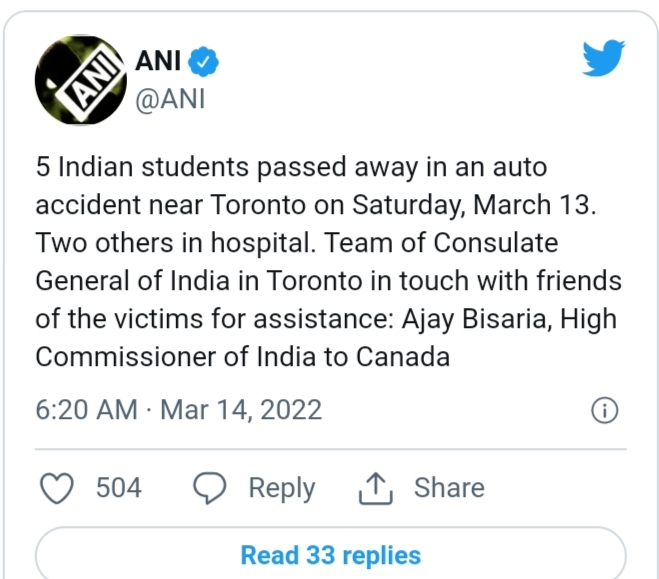Click "Commissioner of India to Canada" line
This screenshot has height=579, width=659.
point(242,357)
